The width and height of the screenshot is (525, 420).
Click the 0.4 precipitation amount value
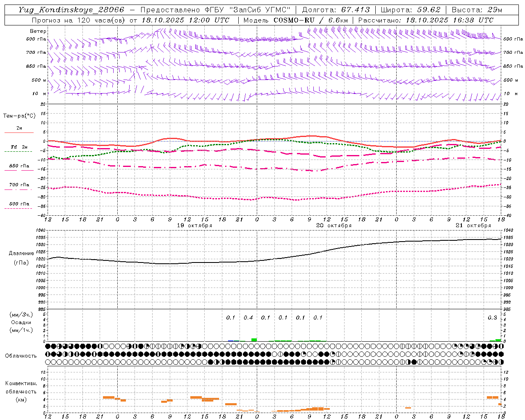(x=248, y=317)
